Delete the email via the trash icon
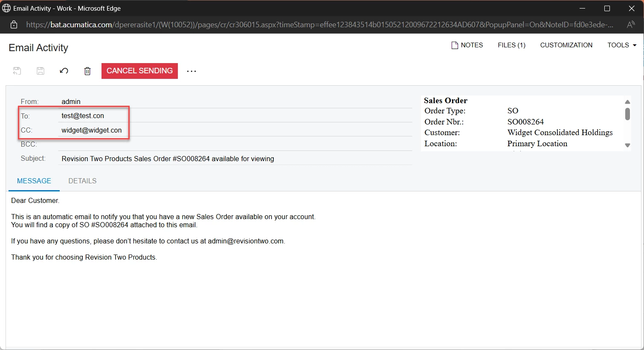The width and height of the screenshot is (644, 350). click(87, 71)
